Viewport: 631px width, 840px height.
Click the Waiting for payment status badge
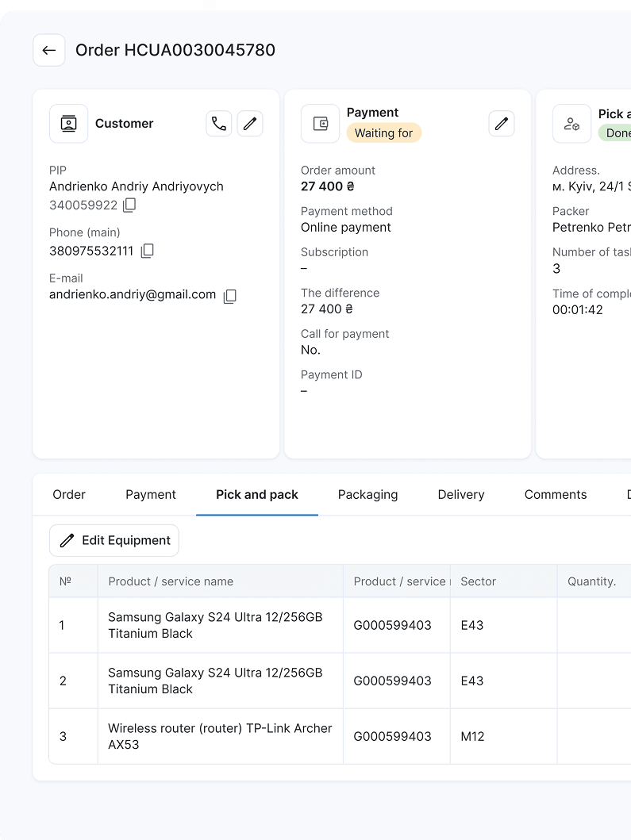(384, 132)
